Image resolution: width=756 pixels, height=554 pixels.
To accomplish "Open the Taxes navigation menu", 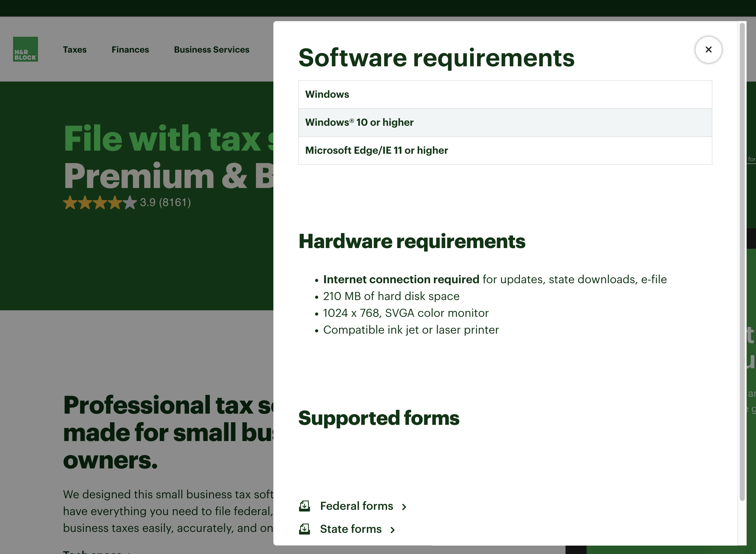I will tap(74, 49).
